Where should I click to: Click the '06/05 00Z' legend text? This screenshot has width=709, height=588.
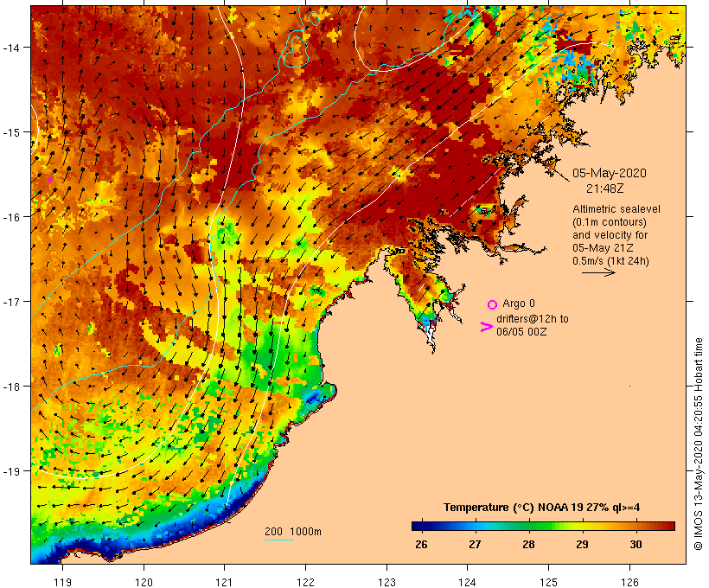pos(521,331)
